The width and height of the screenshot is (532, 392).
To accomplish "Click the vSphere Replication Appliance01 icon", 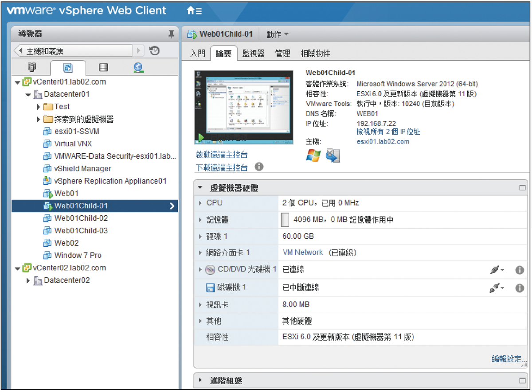I will [48, 181].
